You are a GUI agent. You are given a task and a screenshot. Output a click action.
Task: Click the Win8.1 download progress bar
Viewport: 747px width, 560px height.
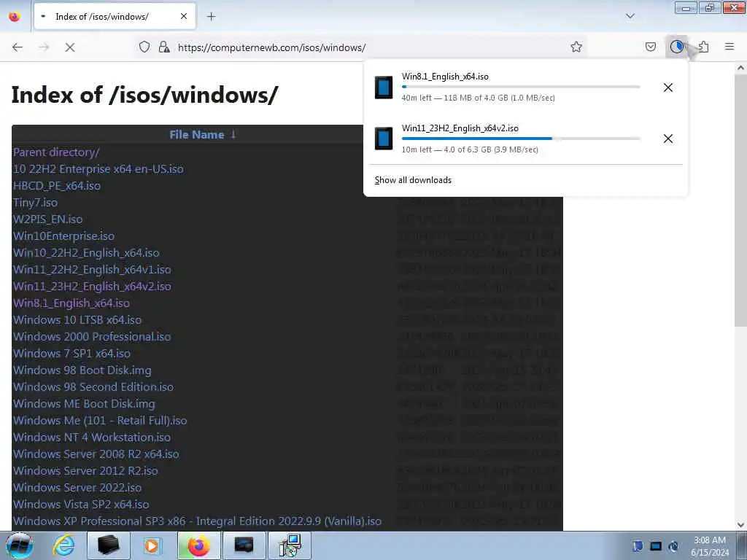pyautogui.click(x=521, y=87)
